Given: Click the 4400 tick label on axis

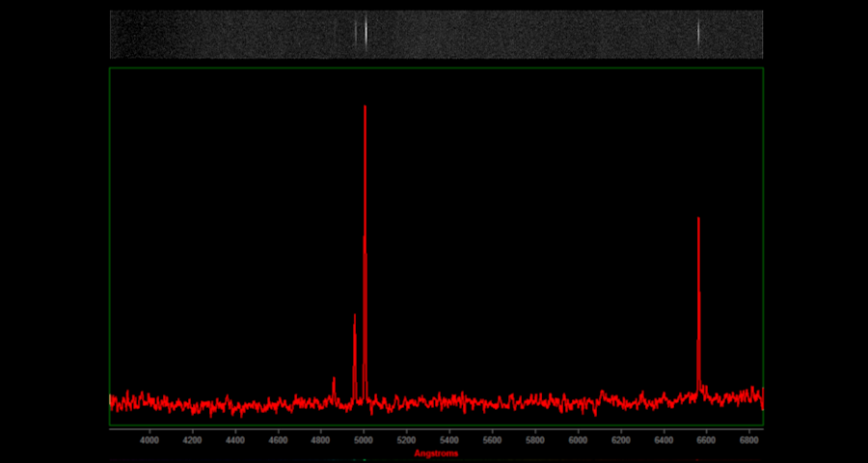Looking at the screenshot, I should [235, 440].
